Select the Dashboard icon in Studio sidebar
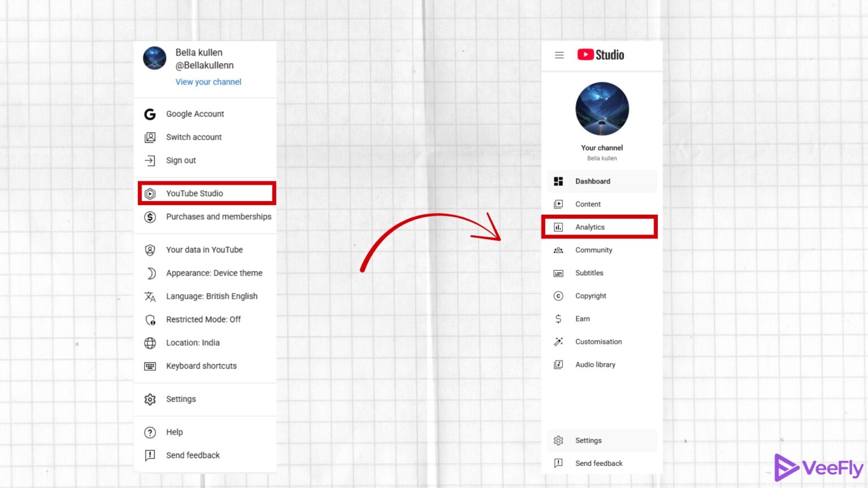Image resolution: width=868 pixels, height=488 pixels. point(558,181)
